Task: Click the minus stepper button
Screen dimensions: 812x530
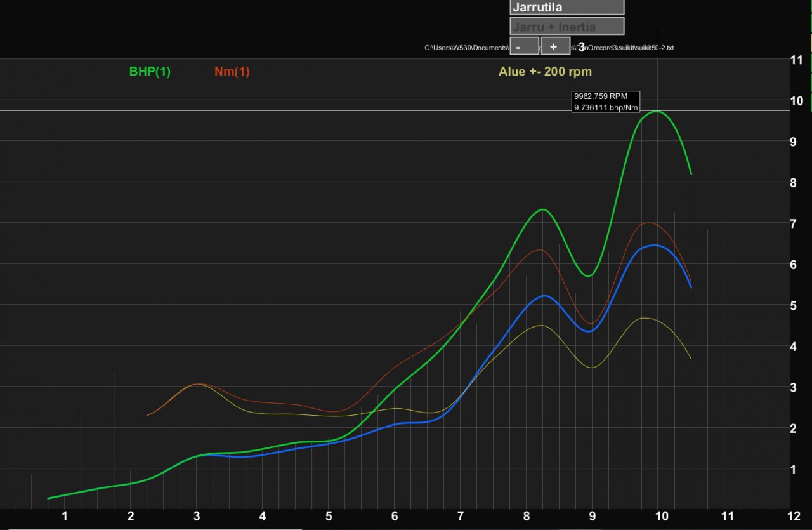Action: click(524, 46)
